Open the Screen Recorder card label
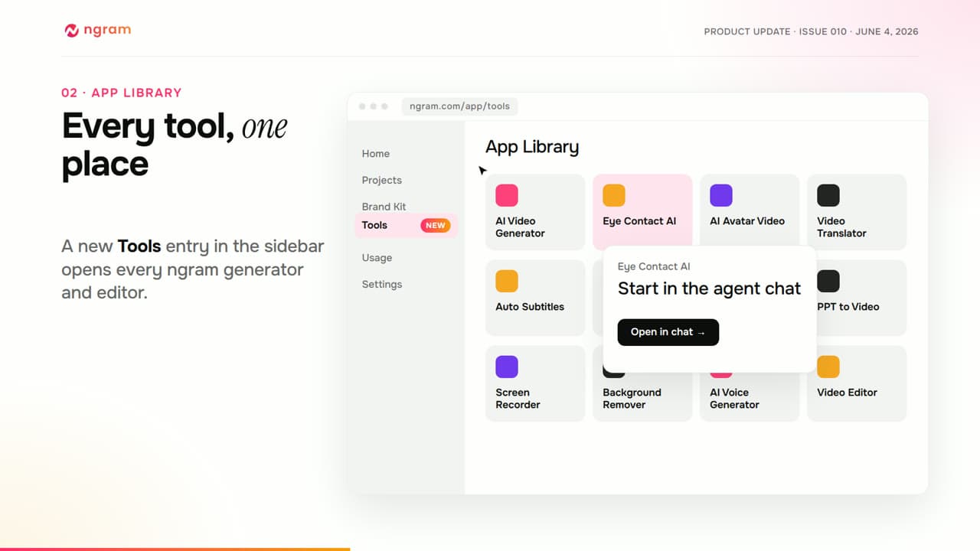 [518, 399]
